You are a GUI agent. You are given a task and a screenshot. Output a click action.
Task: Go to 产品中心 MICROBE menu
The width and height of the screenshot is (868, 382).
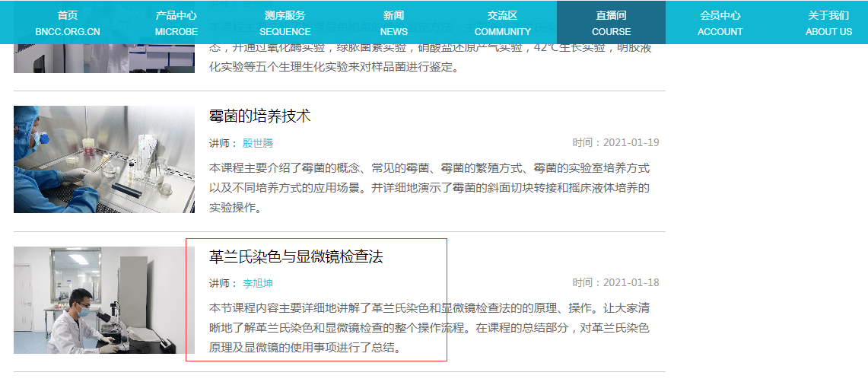click(x=176, y=24)
